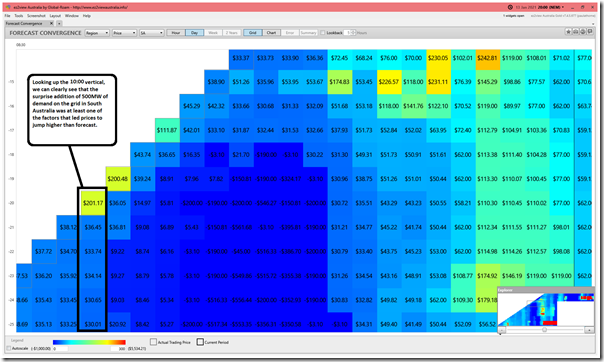Click the $179.18 cell

487,300
